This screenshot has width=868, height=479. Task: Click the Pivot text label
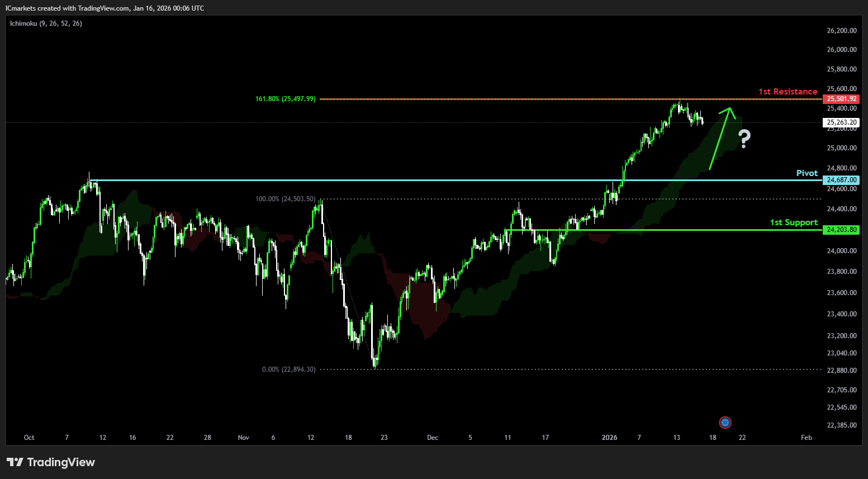807,173
